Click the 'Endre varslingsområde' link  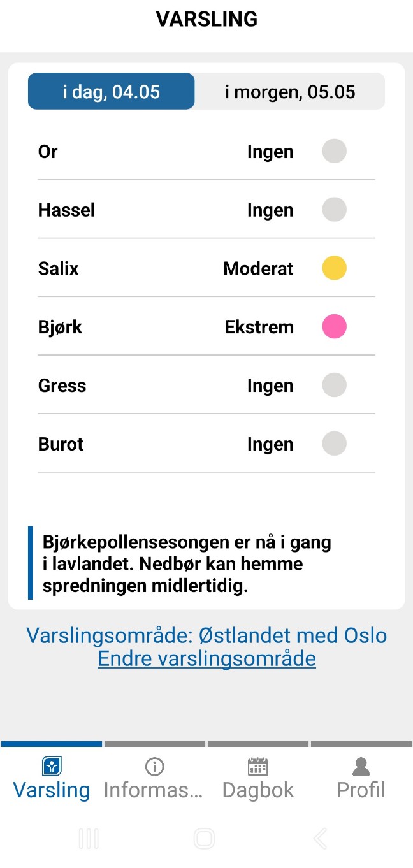click(207, 658)
